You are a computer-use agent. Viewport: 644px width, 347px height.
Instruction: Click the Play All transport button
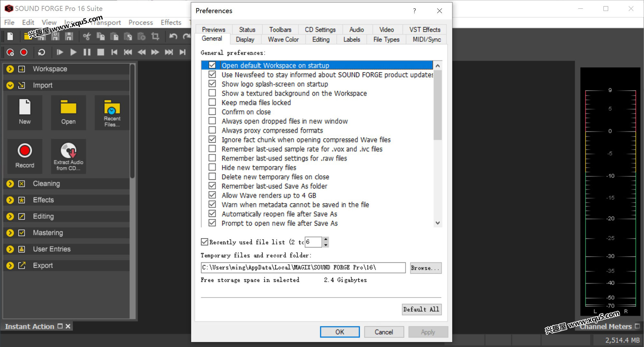click(60, 52)
